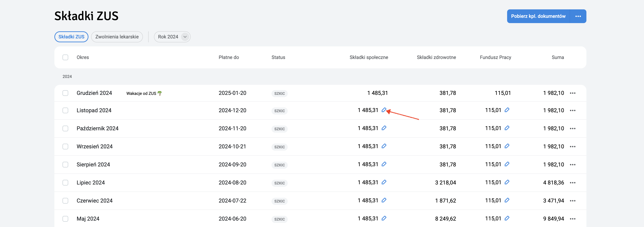Screen dimensions: 644x227
Task: Click the 2025-01-20 due date
Action: pyautogui.click(x=232, y=93)
